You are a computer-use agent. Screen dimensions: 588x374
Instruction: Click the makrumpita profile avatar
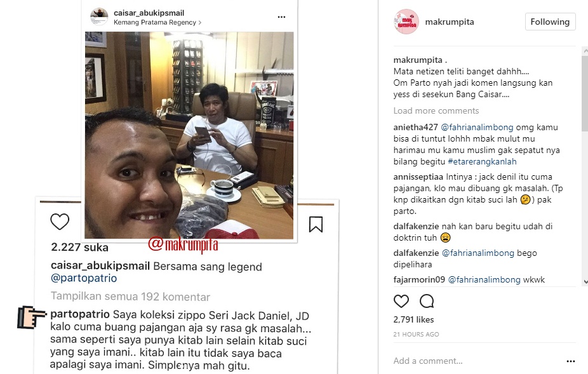(406, 22)
